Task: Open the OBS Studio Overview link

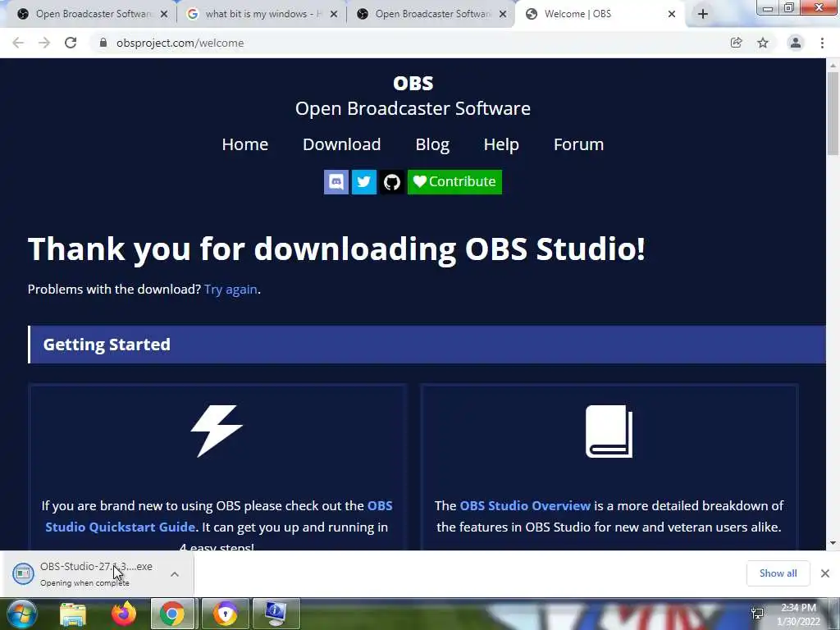Action: (525, 505)
